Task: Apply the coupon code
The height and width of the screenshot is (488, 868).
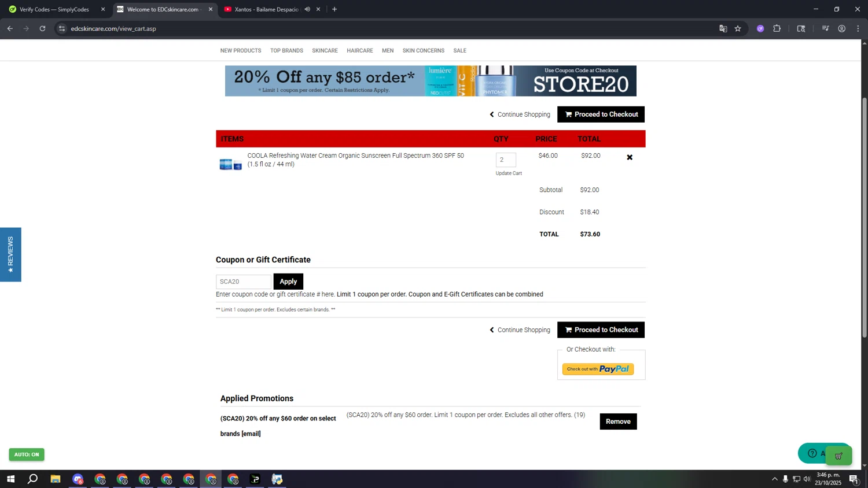Action: pyautogui.click(x=288, y=282)
